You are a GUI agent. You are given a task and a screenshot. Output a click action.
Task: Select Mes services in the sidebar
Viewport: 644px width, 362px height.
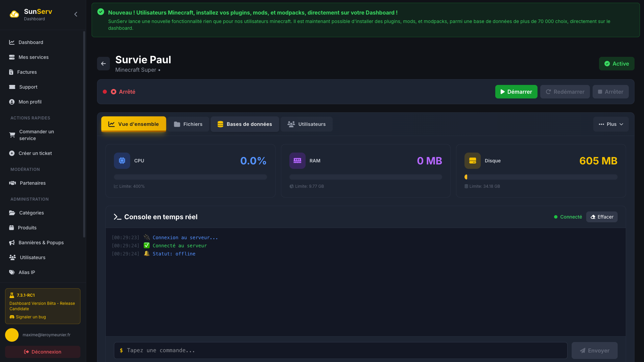pyautogui.click(x=33, y=57)
